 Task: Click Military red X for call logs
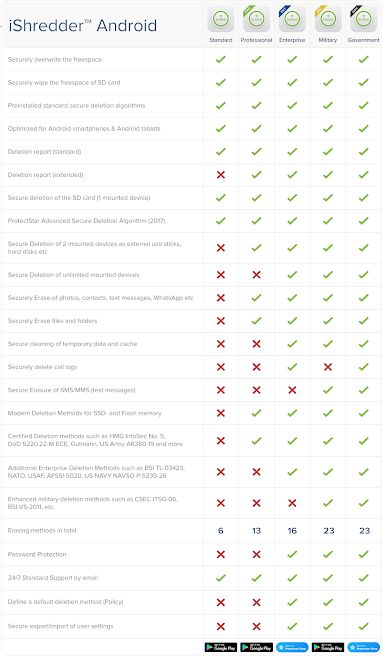point(328,367)
